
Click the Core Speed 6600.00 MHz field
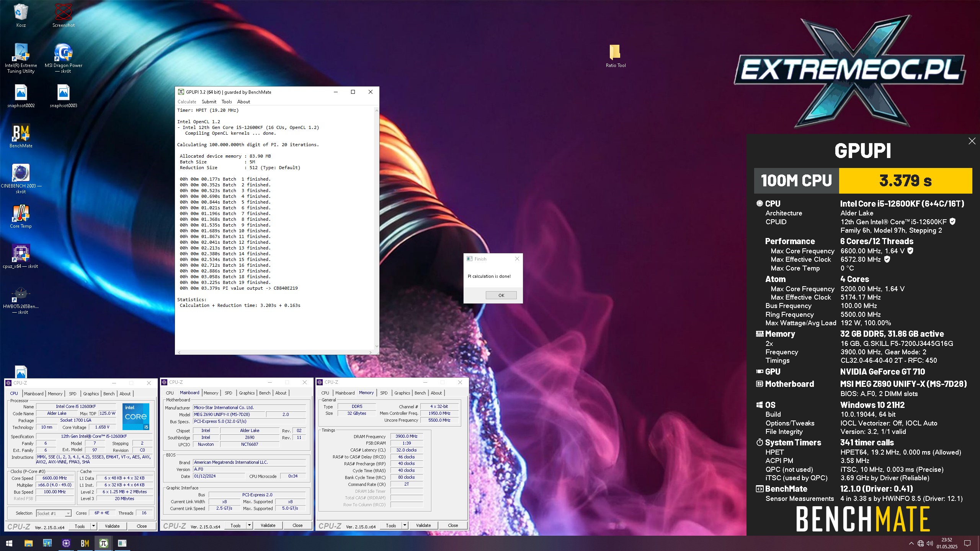click(x=55, y=478)
